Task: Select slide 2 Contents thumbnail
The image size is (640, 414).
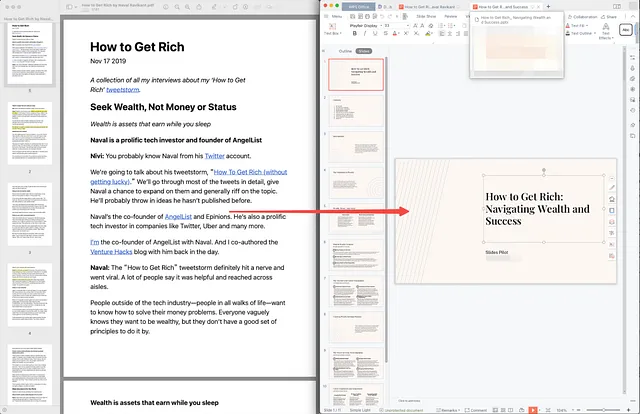Action: (356, 111)
